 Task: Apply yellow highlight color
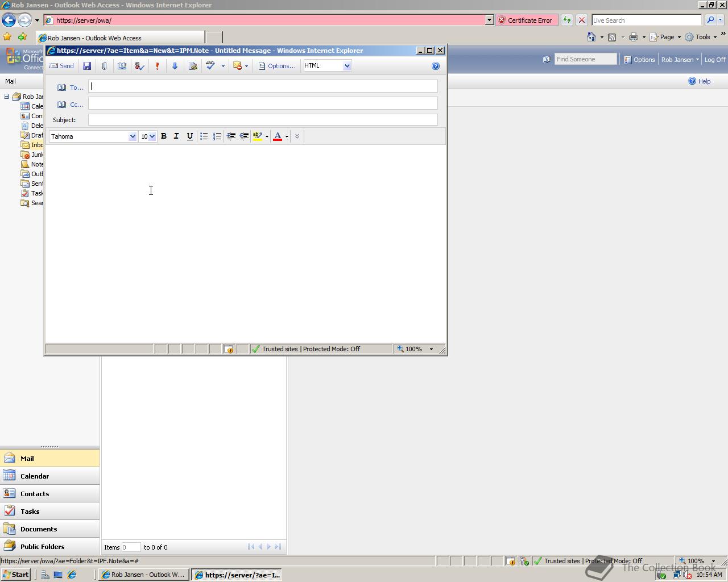[x=258, y=136]
